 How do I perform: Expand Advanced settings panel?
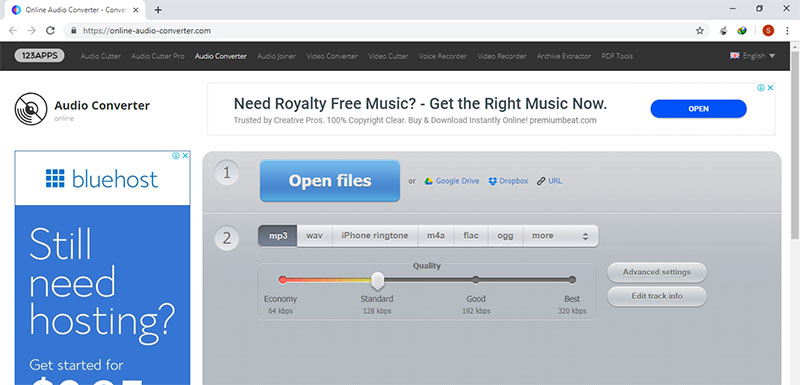(657, 272)
